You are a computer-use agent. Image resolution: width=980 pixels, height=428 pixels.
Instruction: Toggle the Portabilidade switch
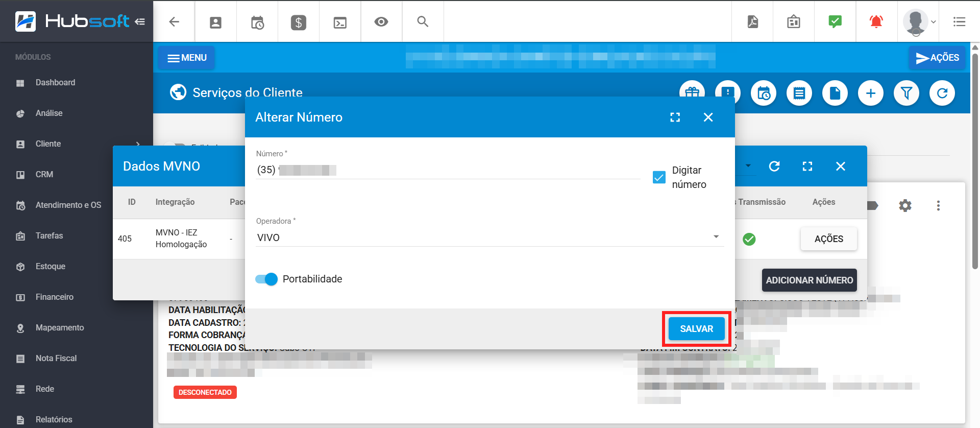pyautogui.click(x=266, y=279)
